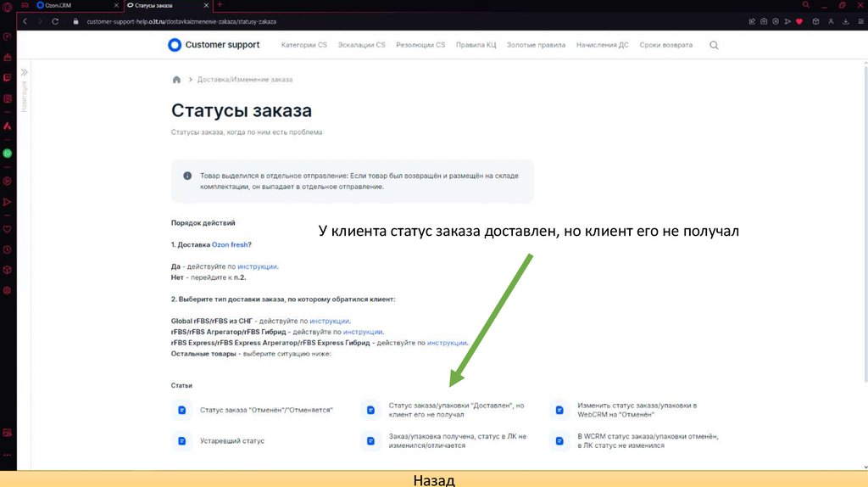This screenshot has height=487, width=868.
Task: Open downloads arrow icon
Action: tap(846, 21)
